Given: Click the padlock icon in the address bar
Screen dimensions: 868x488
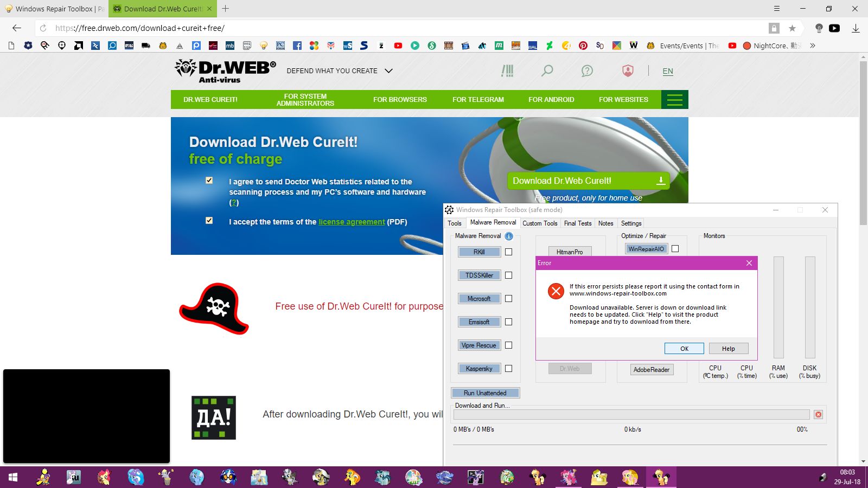Looking at the screenshot, I should pyautogui.click(x=774, y=28).
